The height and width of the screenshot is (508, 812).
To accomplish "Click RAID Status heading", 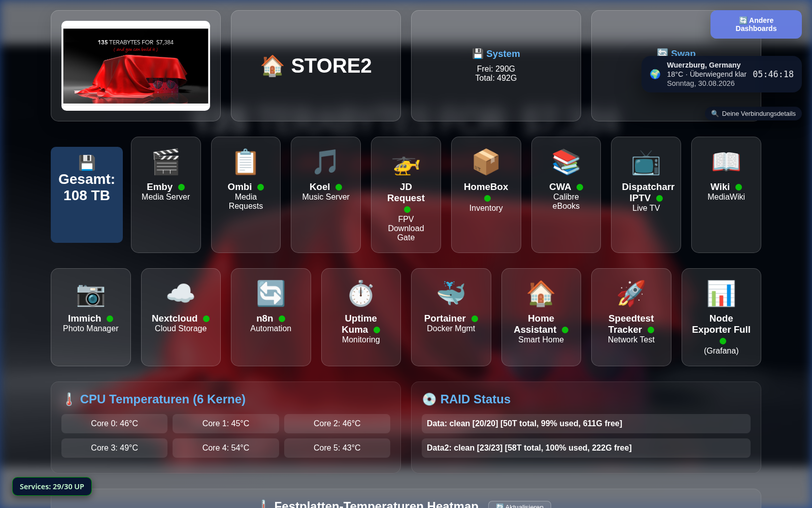I will tap(476, 399).
